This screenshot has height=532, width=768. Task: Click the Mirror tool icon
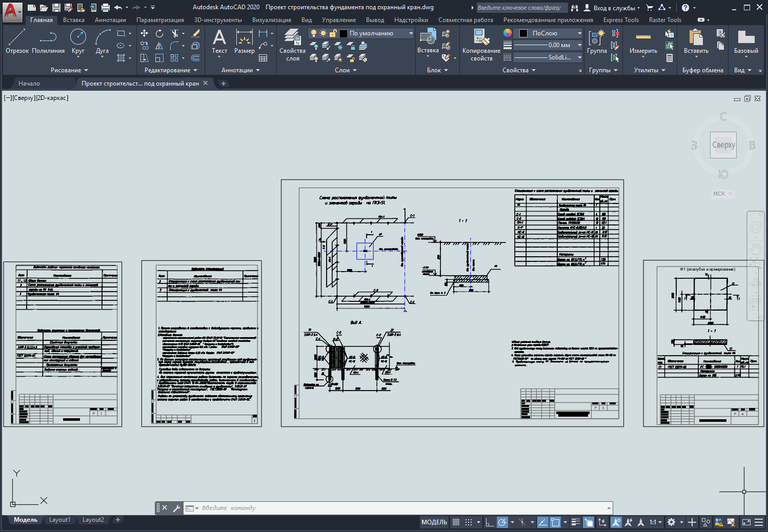[159, 46]
